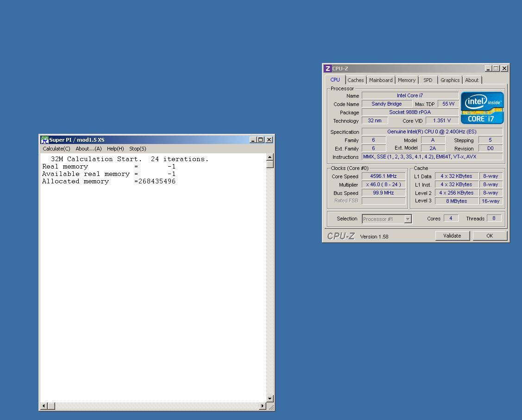Click the Threads count value 8
Image resolution: width=522 pixels, height=420 pixels.
coord(494,218)
